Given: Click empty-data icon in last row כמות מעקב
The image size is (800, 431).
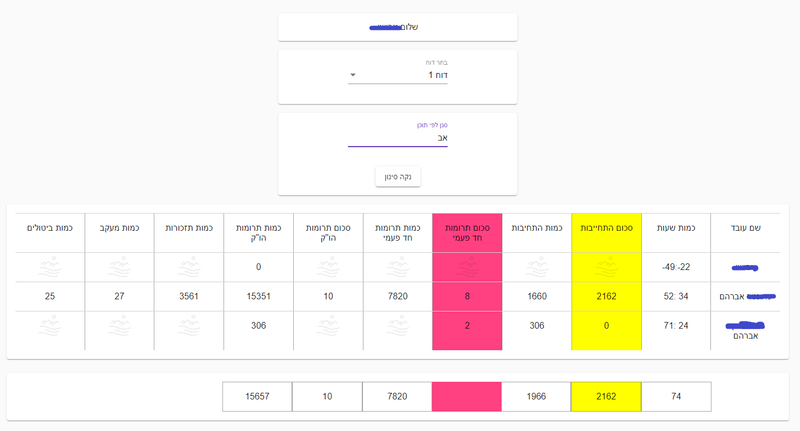Looking at the screenshot, I should (119, 326).
